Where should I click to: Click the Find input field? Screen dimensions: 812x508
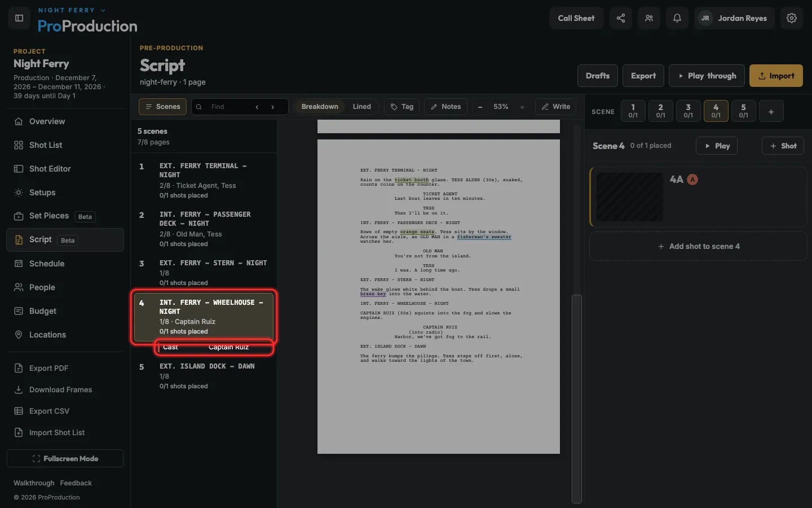click(x=230, y=107)
